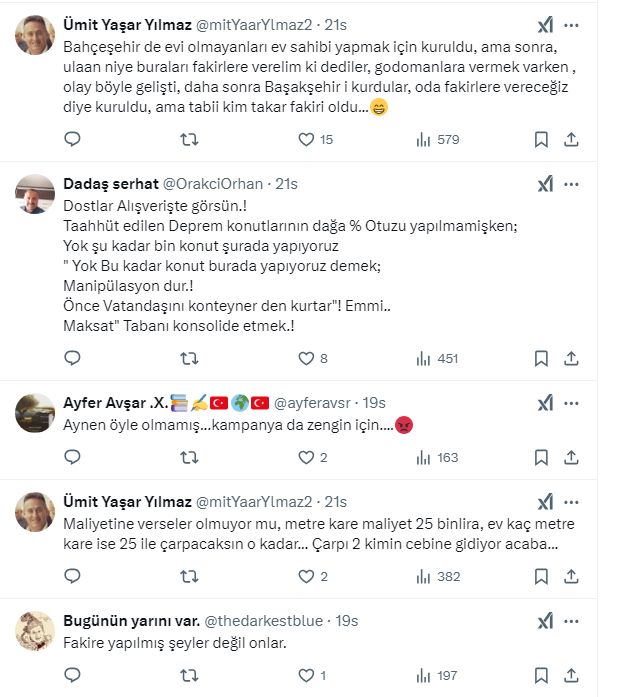The width and height of the screenshot is (624, 697).
Task: Open more options on Ayfer Avşar's tweet
Action: pyautogui.click(x=572, y=403)
